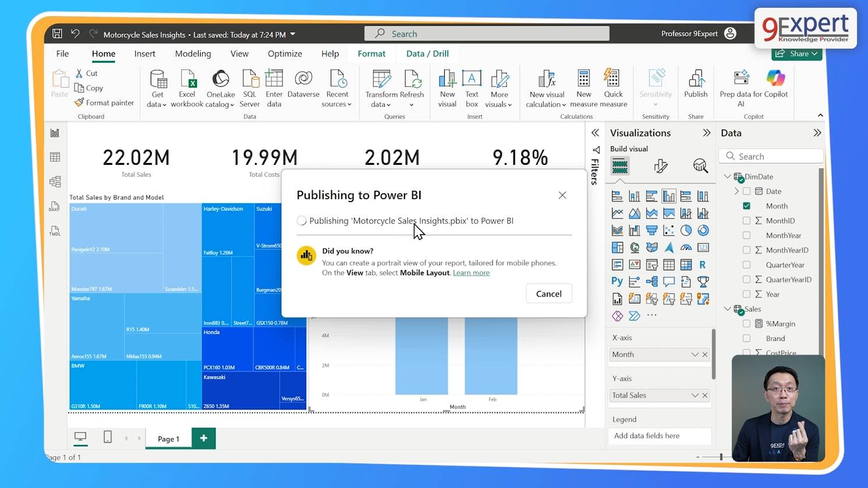Add a Python visual to the report

(617, 281)
